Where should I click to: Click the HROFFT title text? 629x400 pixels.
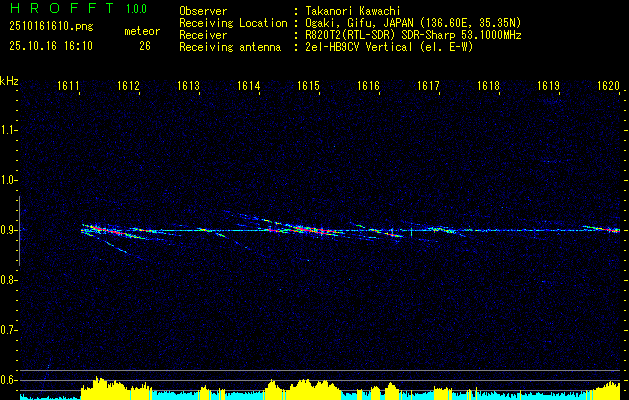61,8
